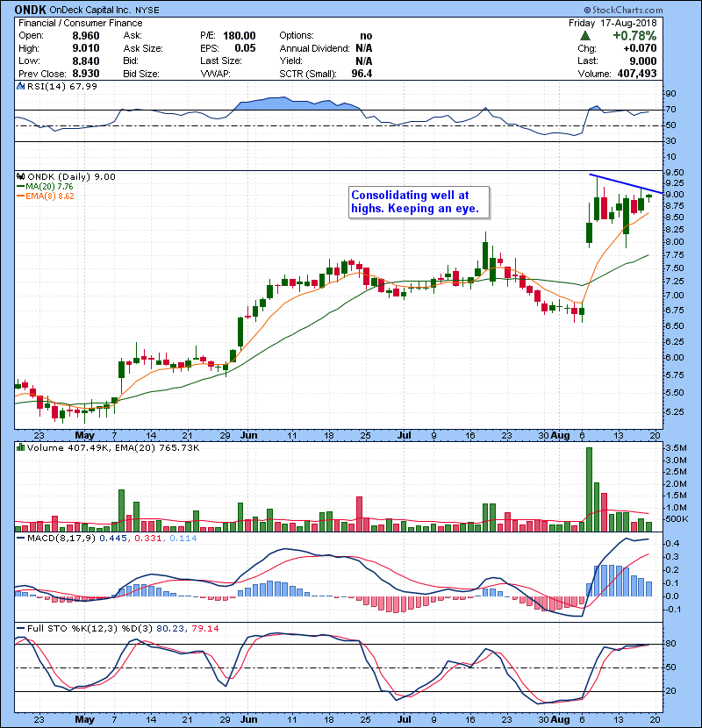Click the Ask Size: label
This screenshot has height=728, width=702.
143,48
